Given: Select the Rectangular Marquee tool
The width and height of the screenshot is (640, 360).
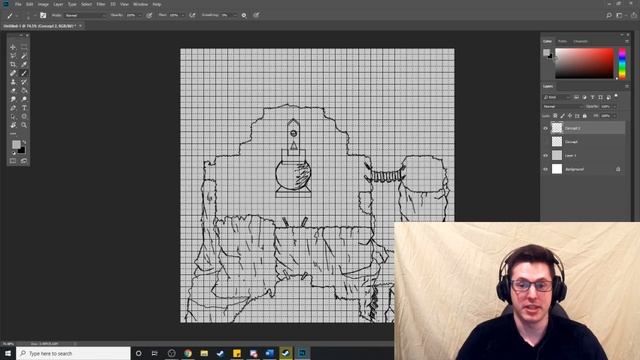Looking at the screenshot, I should click(24, 47).
